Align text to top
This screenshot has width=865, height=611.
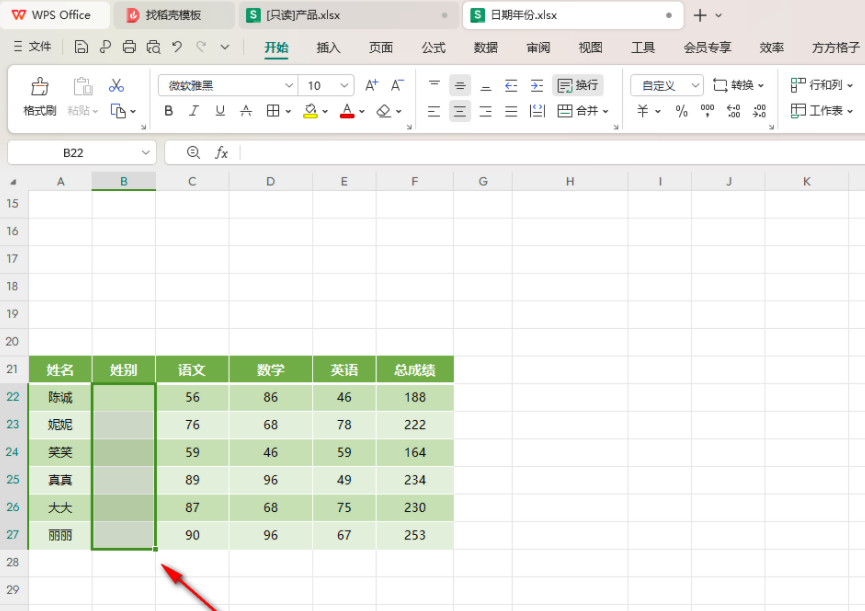434,85
